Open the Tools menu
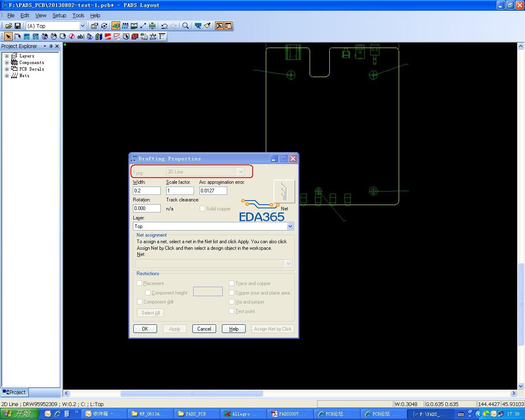Image resolution: width=525 pixels, height=420 pixels. coord(78,15)
